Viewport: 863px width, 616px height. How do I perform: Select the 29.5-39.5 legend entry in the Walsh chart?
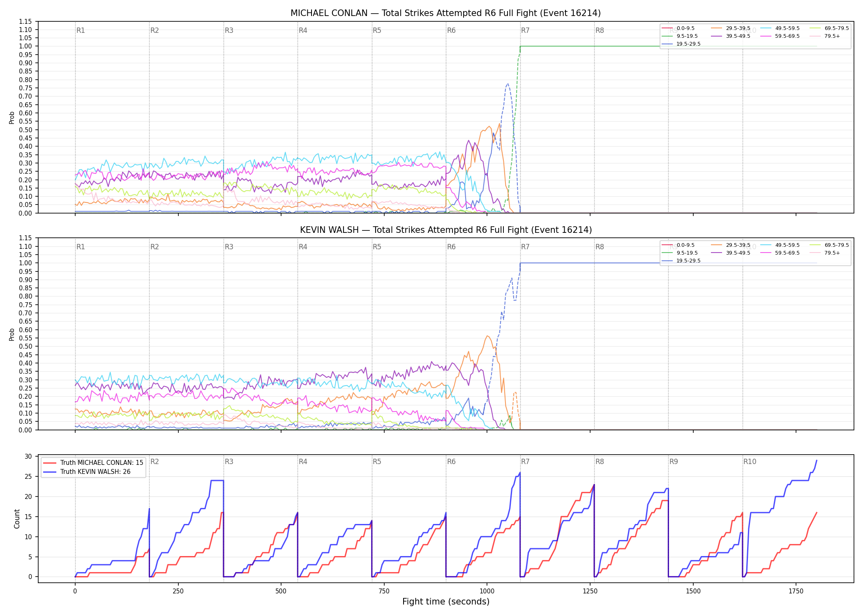[731, 245]
